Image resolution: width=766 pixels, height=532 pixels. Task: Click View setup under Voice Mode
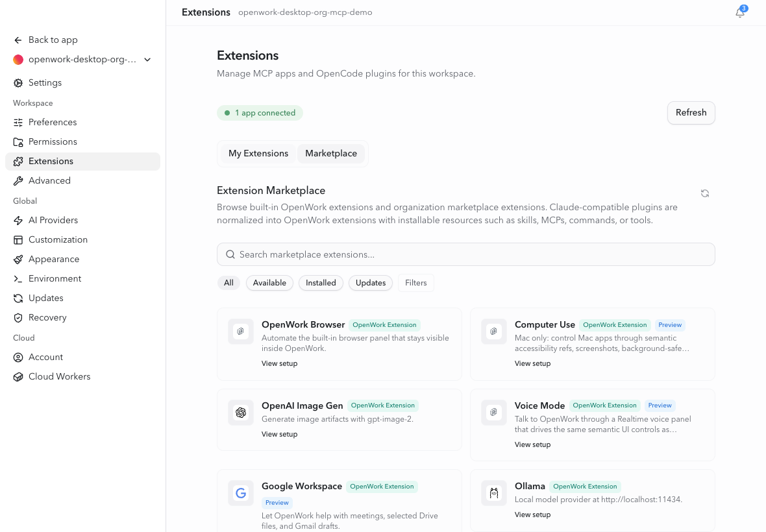tap(532, 444)
